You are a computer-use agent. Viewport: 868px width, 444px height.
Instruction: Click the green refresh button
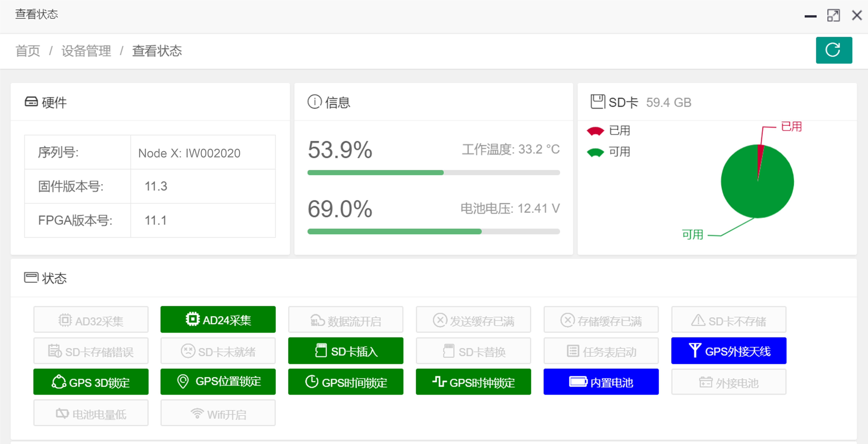coord(834,50)
